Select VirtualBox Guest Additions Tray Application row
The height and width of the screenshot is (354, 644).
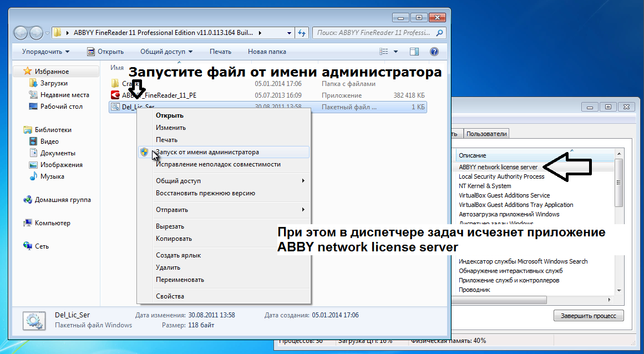pyautogui.click(x=516, y=205)
